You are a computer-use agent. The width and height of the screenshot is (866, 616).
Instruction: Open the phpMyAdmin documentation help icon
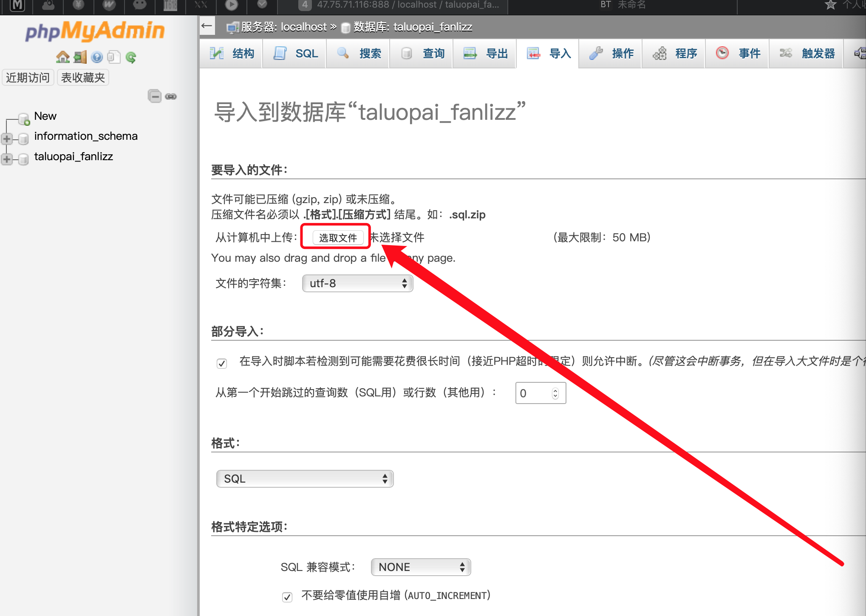[97, 57]
